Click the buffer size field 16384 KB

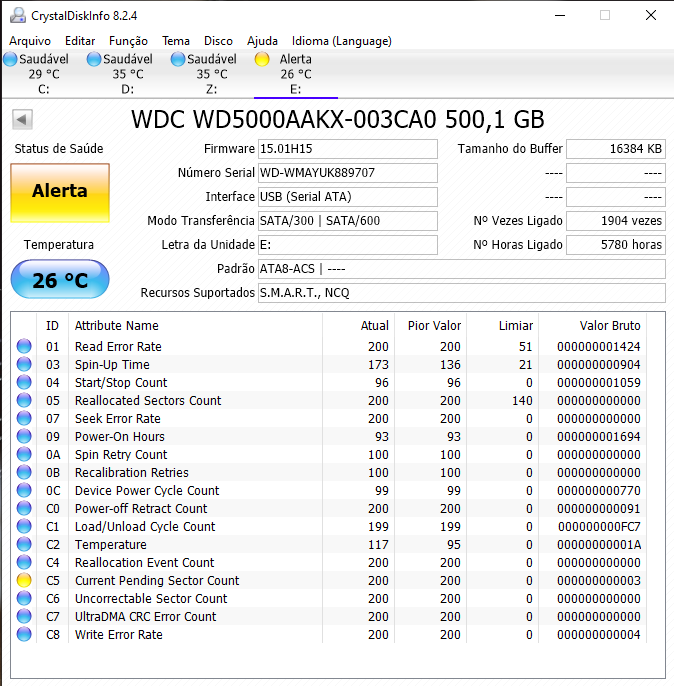[x=616, y=149]
